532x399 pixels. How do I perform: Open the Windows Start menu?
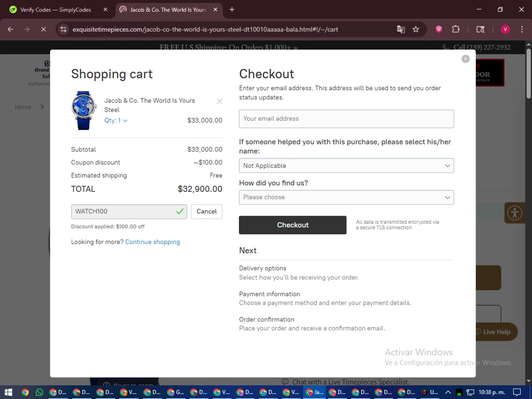9,392
